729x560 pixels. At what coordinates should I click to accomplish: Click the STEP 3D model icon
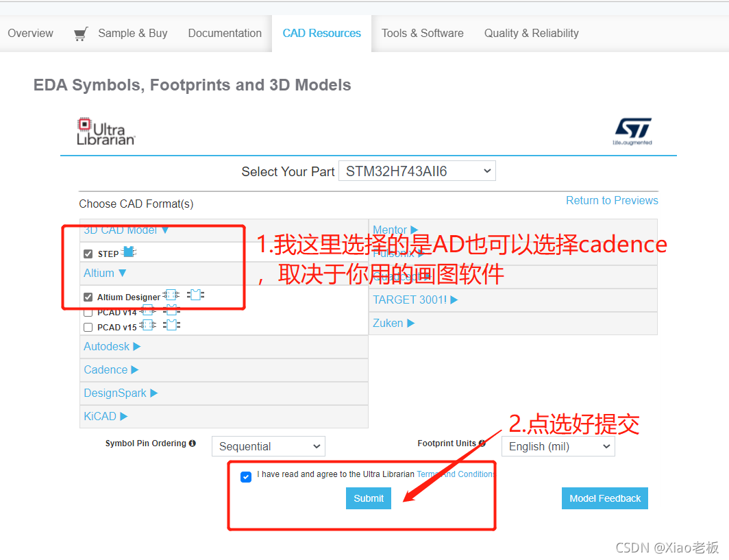pos(129,252)
